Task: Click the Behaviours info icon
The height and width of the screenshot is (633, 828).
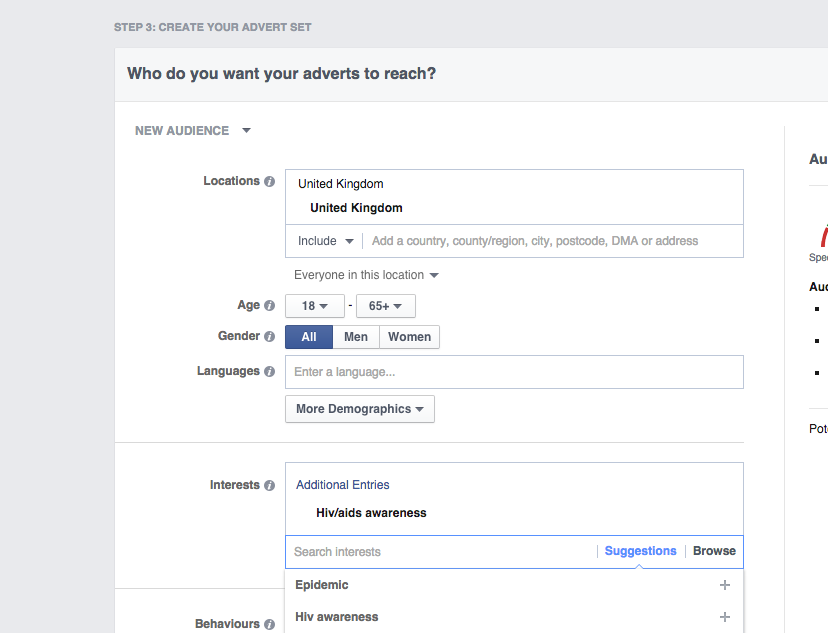Action: (269, 625)
